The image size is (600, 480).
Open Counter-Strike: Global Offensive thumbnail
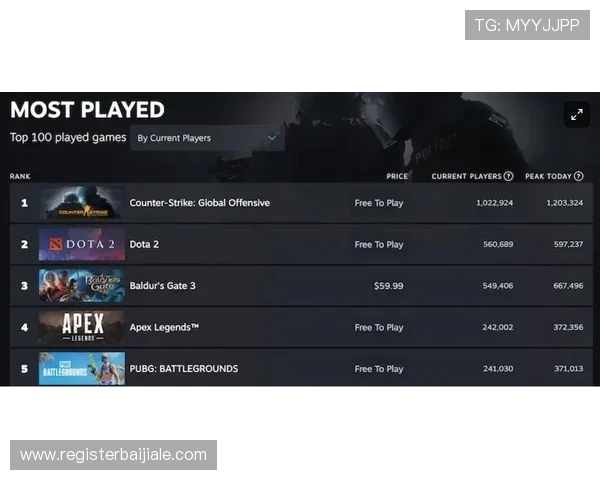click(x=82, y=203)
